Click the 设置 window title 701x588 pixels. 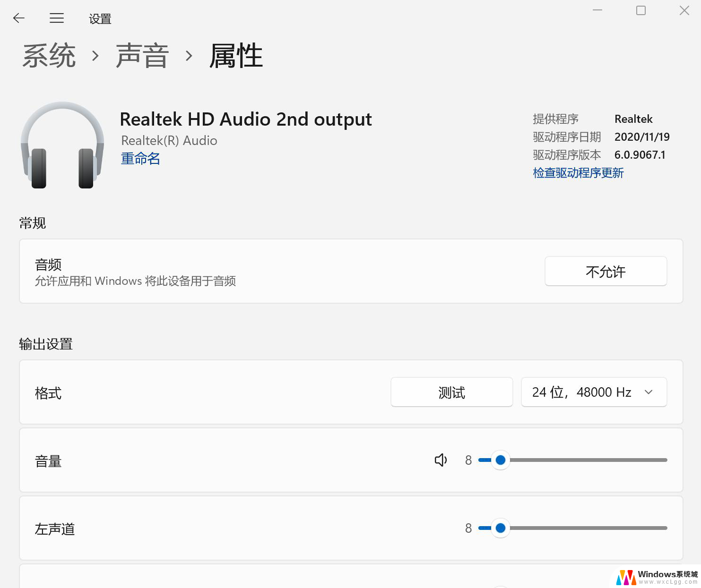coord(100,19)
